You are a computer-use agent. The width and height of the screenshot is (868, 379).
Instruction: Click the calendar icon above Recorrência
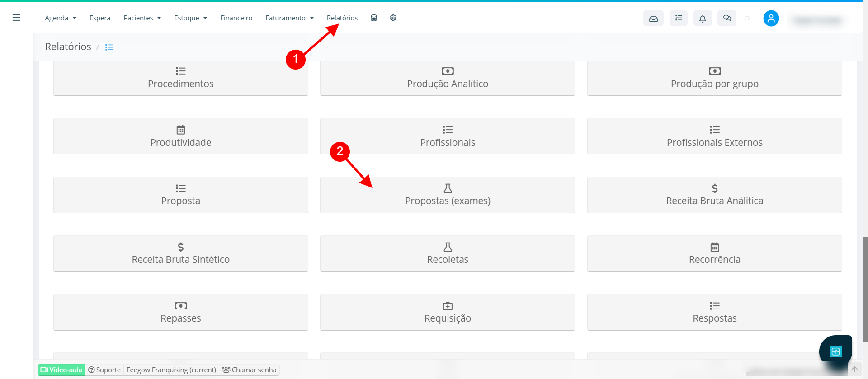[715, 247]
